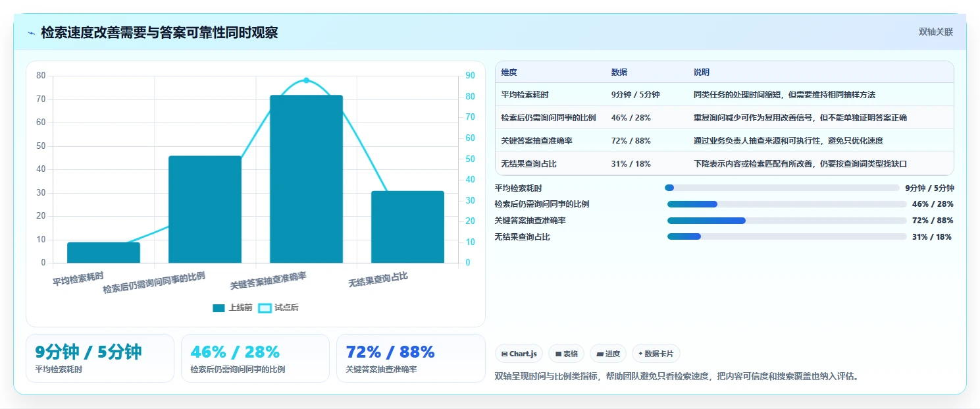Open the 9分钟 / 5分钟 data card
The height and width of the screenshot is (409, 980).
click(100, 358)
